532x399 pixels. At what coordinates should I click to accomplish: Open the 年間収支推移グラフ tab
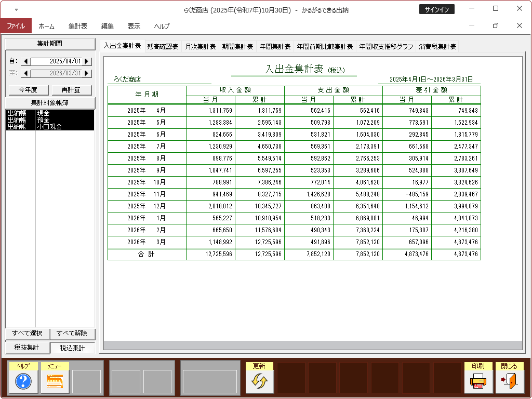click(x=385, y=46)
